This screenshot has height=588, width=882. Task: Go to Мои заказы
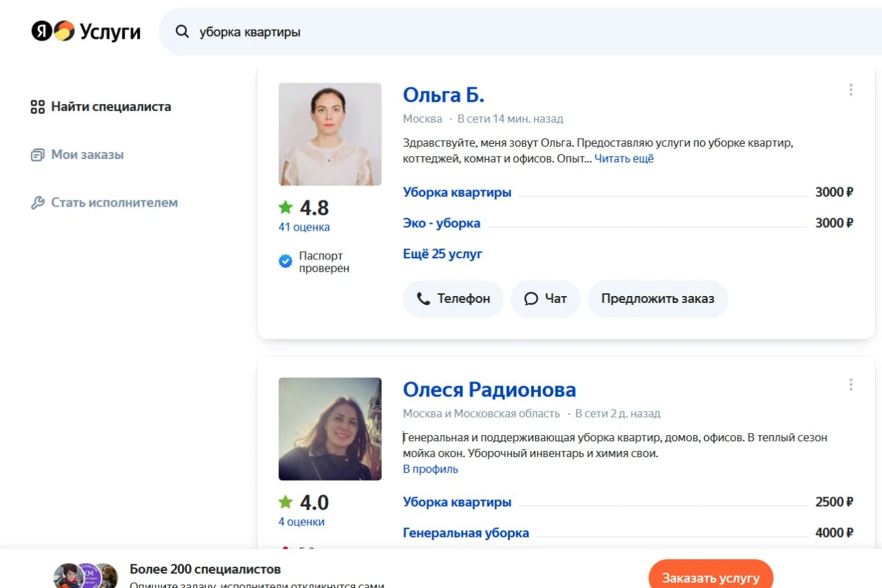tap(77, 155)
